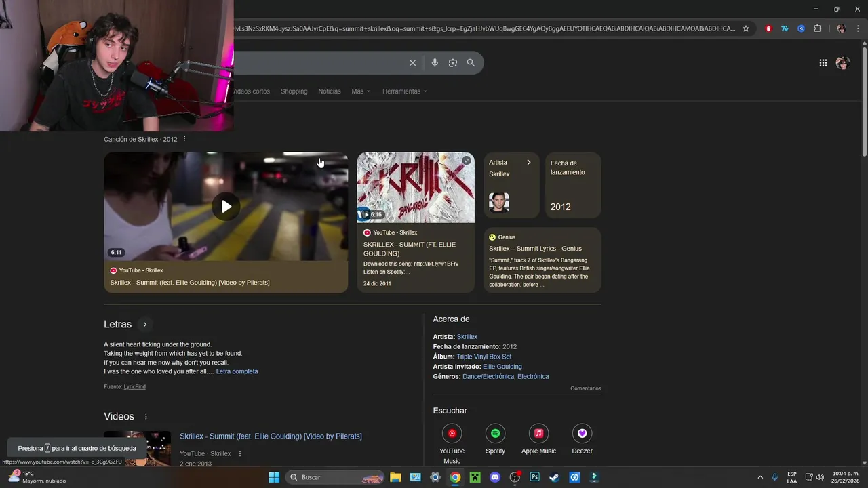The height and width of the screenshot is (488, 868).
Task: Open the Más dropdown
Action: [x=361, y=91]
